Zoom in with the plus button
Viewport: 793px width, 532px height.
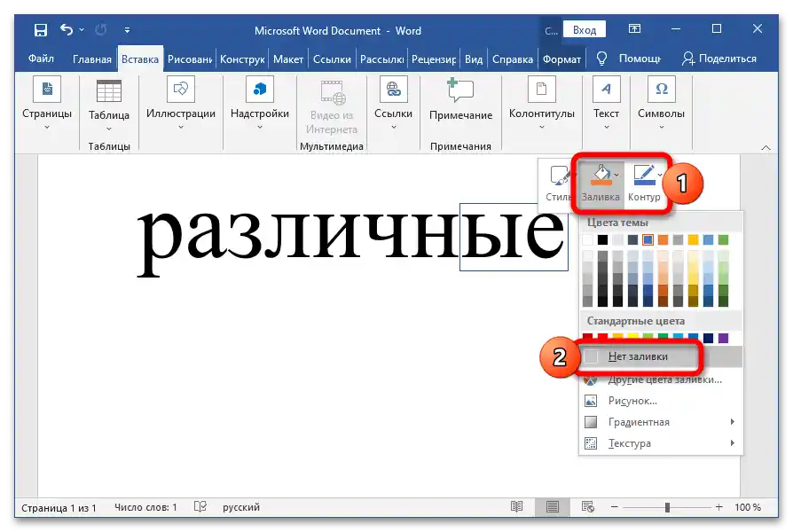[719, 506]
